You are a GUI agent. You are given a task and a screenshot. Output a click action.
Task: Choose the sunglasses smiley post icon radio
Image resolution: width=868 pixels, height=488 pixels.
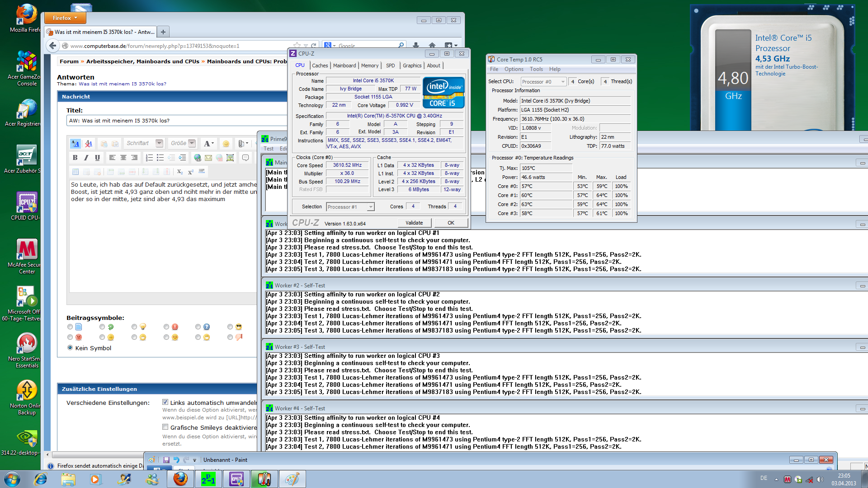[x=230, y=327]
